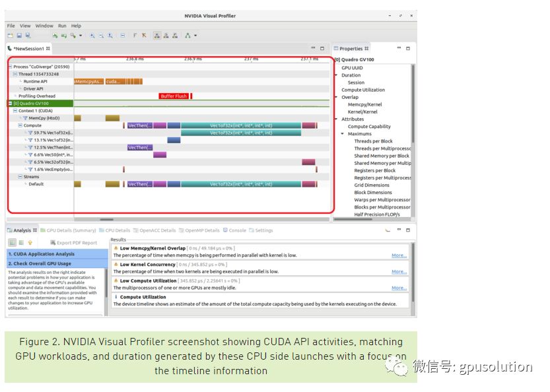Click the filter icon on MemCpy (HtoD) row

tap(25, 118)
